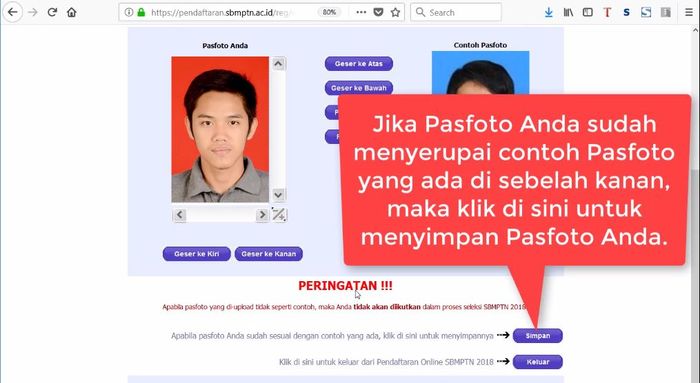Click Geser ke Kanan button
The image size is (700, 383).
coord(269,254)
